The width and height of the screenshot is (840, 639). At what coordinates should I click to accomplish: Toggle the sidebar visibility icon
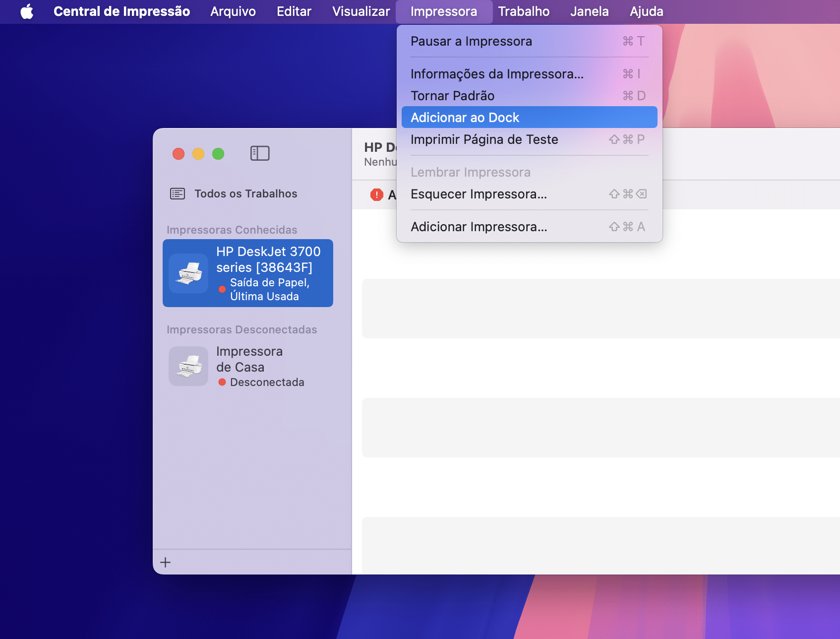260,153
